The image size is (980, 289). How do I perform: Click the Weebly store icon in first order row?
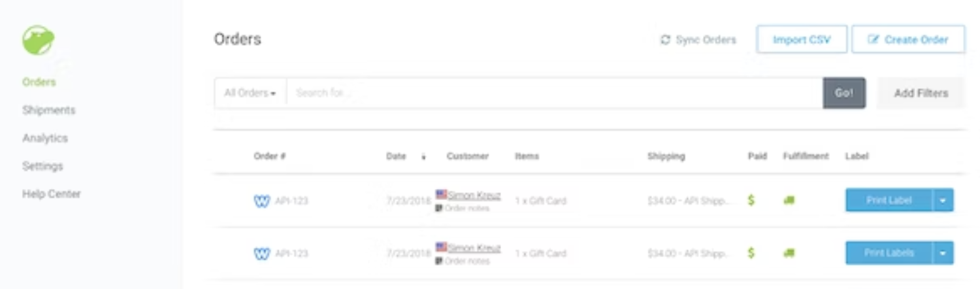(261, 201)
